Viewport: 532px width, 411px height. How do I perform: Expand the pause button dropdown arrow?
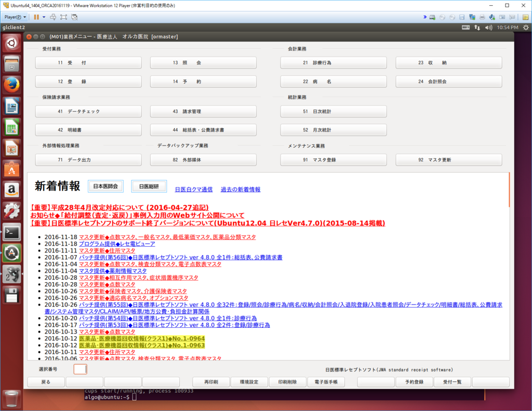(x=44, y=17)
